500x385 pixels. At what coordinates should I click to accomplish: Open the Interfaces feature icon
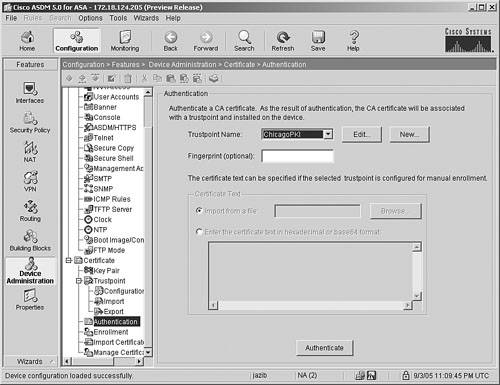point(30,93)
